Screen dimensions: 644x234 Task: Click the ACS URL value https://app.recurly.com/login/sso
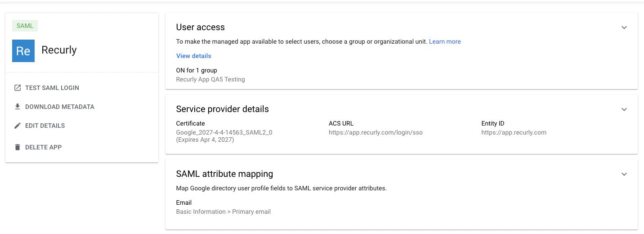coord(376,132)
